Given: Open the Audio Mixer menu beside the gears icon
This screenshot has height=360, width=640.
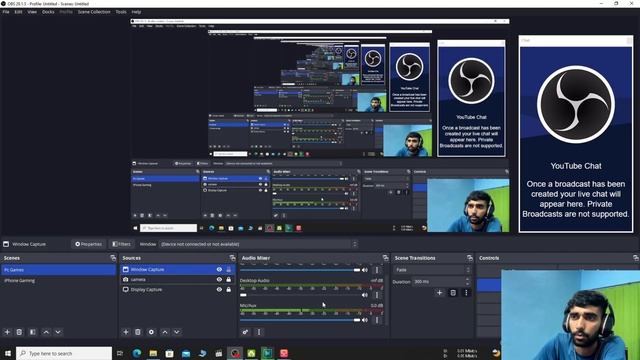Looking at the screenshot, I should (x=259, y=332).
